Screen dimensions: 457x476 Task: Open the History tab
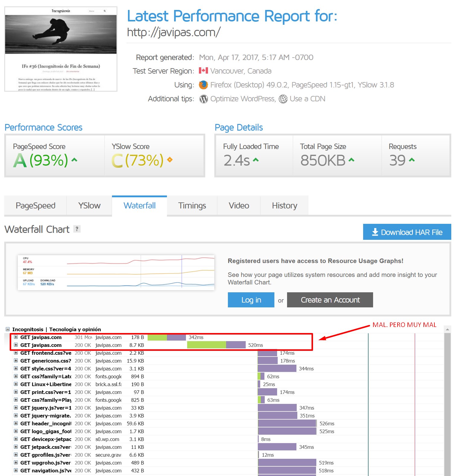(284, 205)
